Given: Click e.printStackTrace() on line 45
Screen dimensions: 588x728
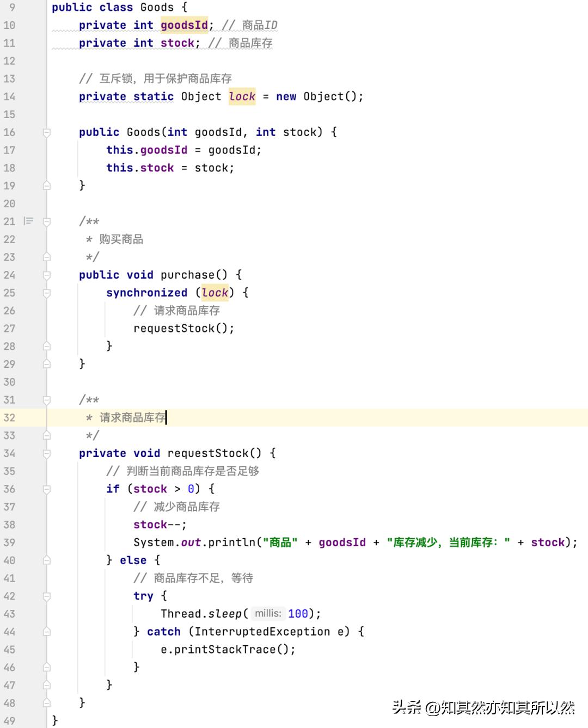Looking at the screenshot, I should click(228, 650).
